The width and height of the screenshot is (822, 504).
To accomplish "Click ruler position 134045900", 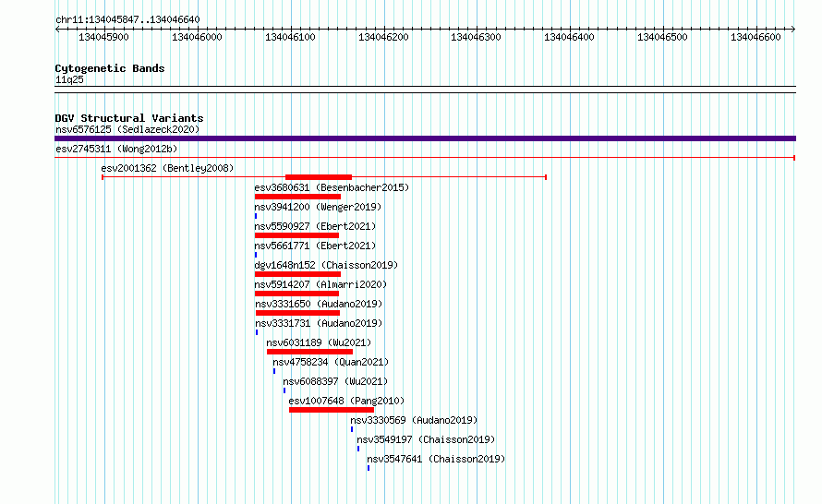I will pos(103,37).
